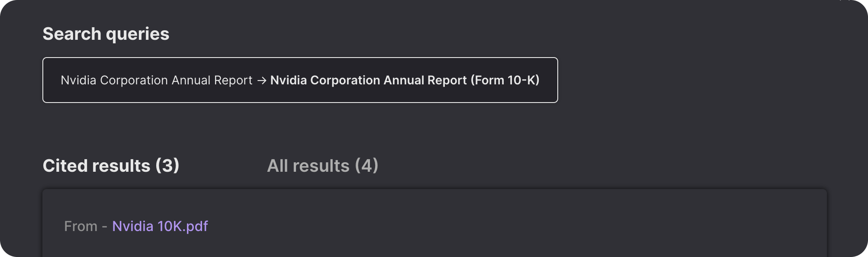Expand the search query details box
The height and width of the screenshot is (257, 868).
click(300, 80)
